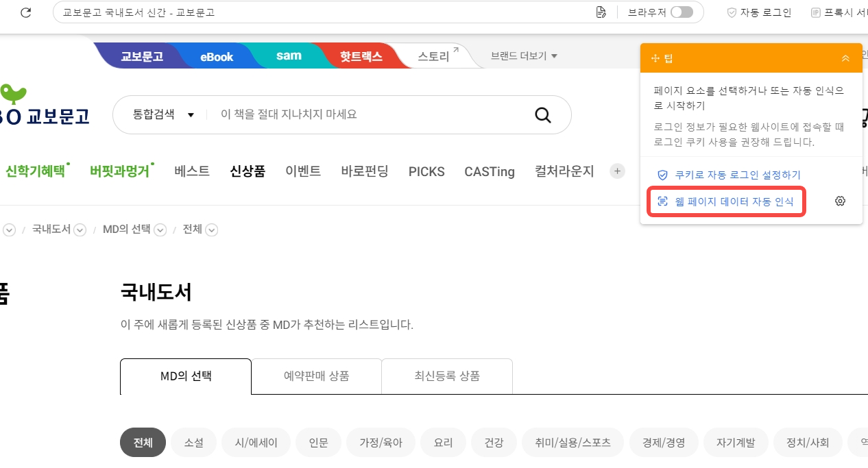Open tip panel settings gear icon

[840, 201]
